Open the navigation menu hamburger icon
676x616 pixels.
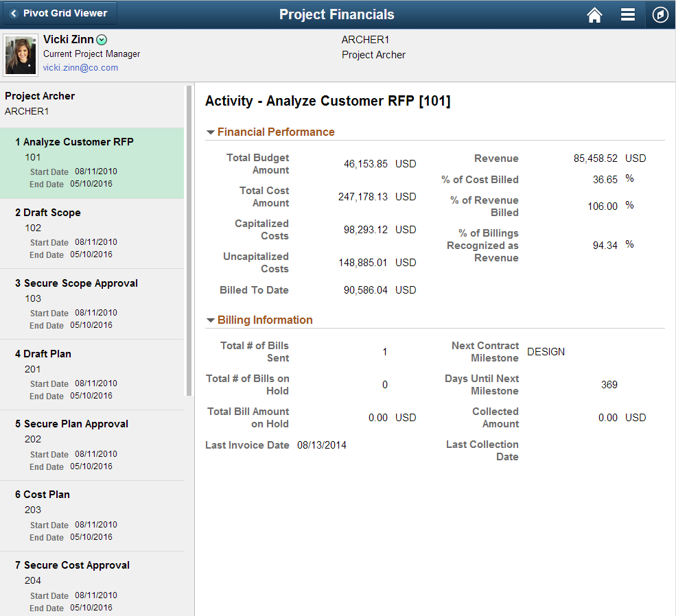point(628,14)
